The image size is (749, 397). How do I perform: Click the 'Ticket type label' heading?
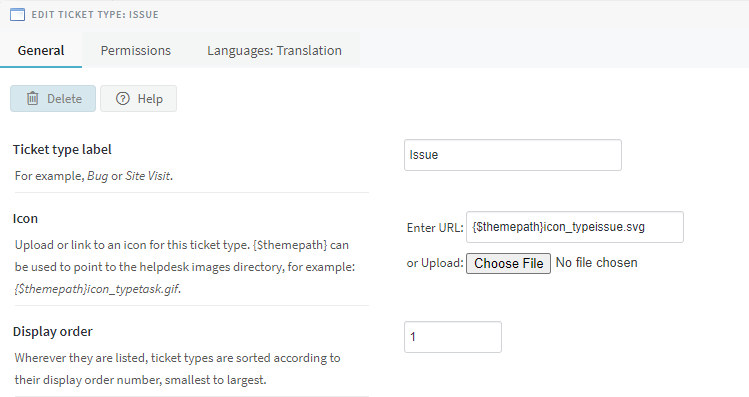(62, 150)
